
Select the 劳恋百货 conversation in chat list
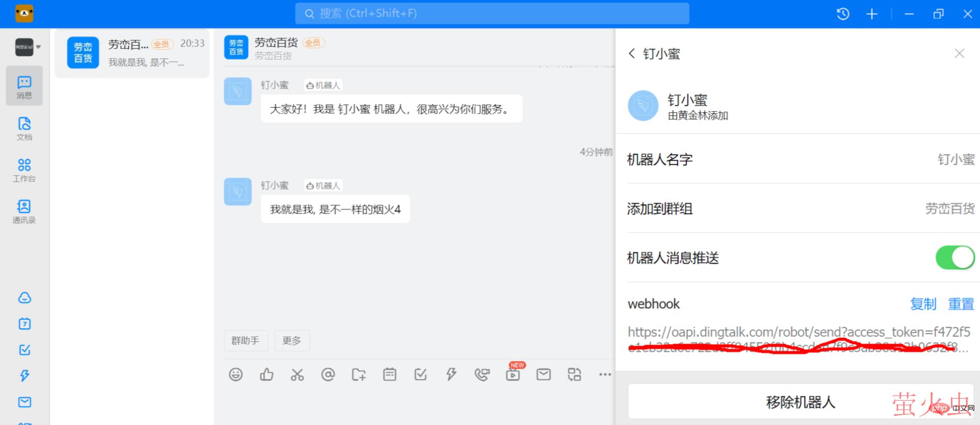[x=132, y=53]
